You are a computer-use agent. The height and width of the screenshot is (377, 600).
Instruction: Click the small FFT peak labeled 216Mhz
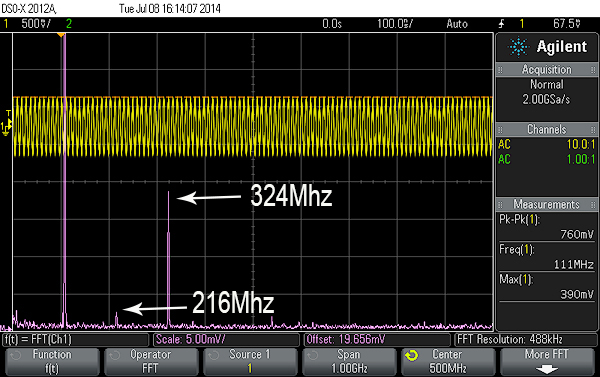click(116, 319)
